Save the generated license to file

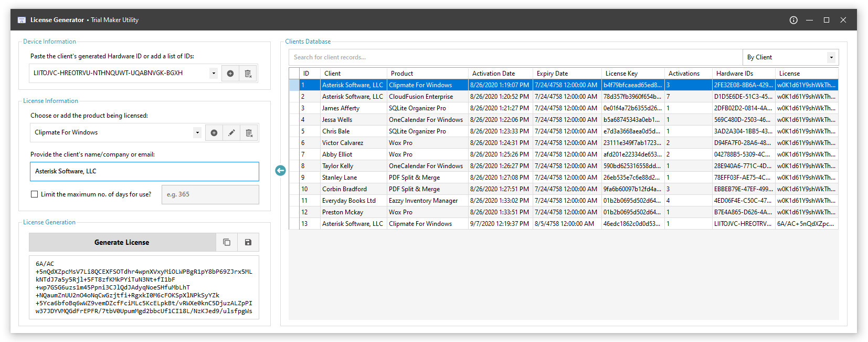pos(248,242)
